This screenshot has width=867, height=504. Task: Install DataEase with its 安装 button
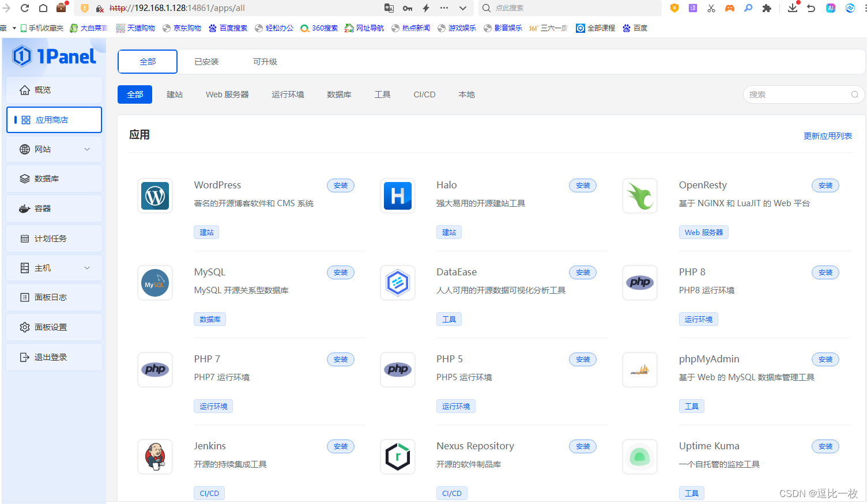coord(583,272)
